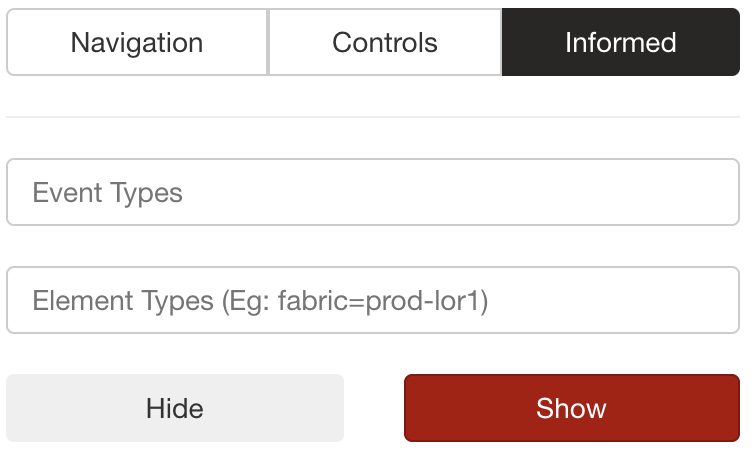Place cursor in Event Types box

click(x=373, y=192)
